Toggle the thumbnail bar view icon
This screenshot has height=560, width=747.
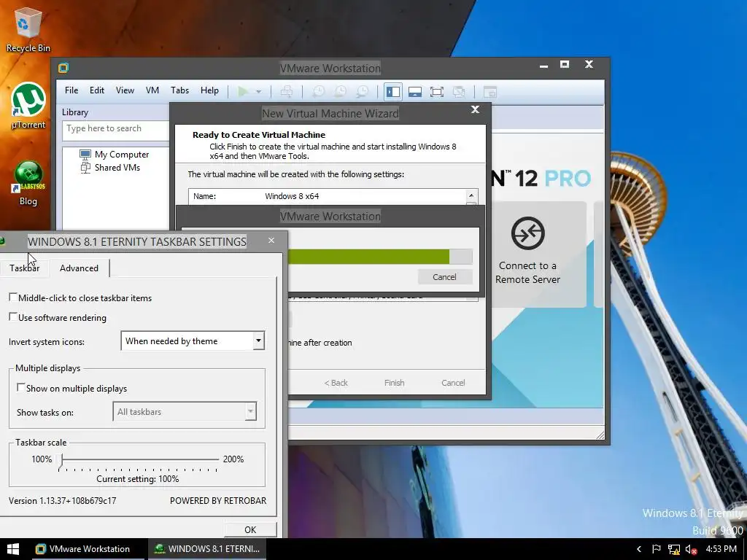tap(415, 91)
